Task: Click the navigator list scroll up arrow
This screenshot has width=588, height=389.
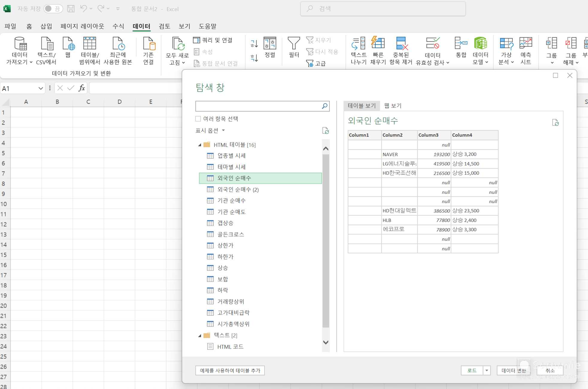Action: point(326,149)
